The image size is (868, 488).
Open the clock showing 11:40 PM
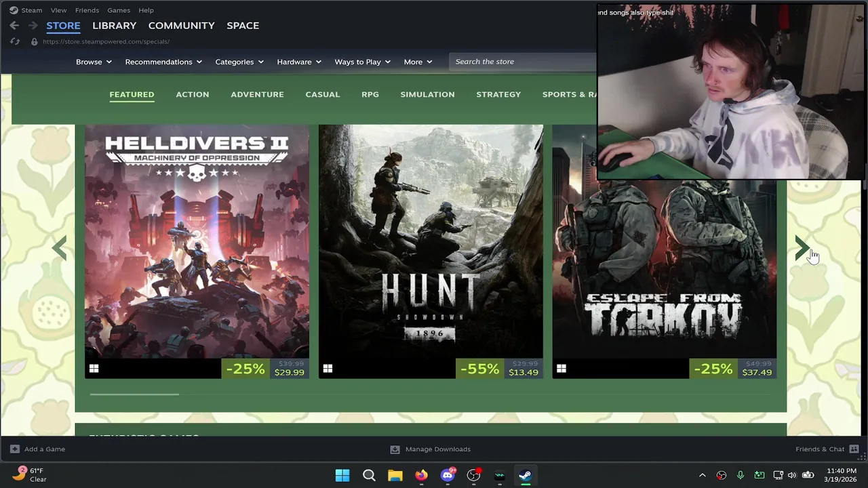pos(842,475)
